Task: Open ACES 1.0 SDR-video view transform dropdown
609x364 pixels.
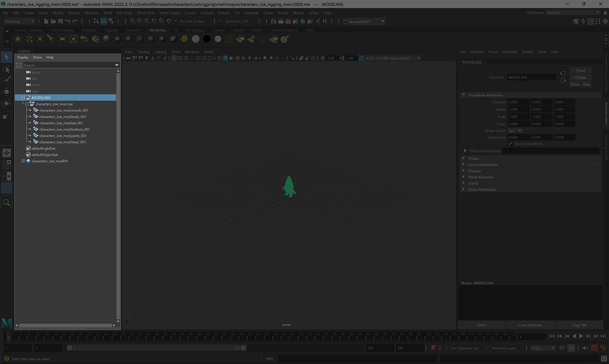Action: click(393, 58)
